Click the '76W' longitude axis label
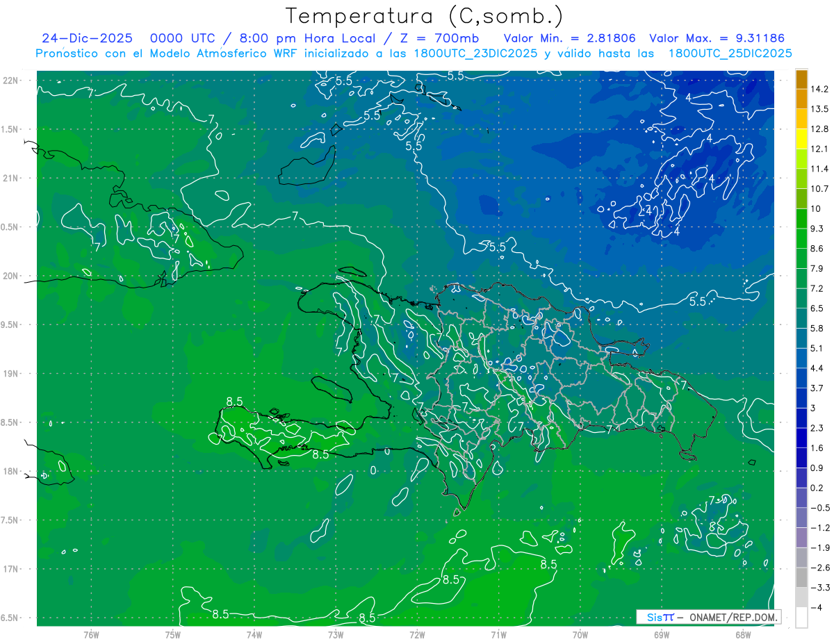This screenshot has height=644, width=834. [x=91, y=634]
